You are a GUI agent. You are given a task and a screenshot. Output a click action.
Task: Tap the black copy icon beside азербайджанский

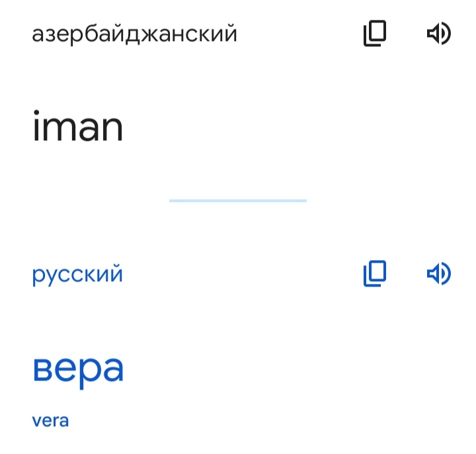point(375,33)
